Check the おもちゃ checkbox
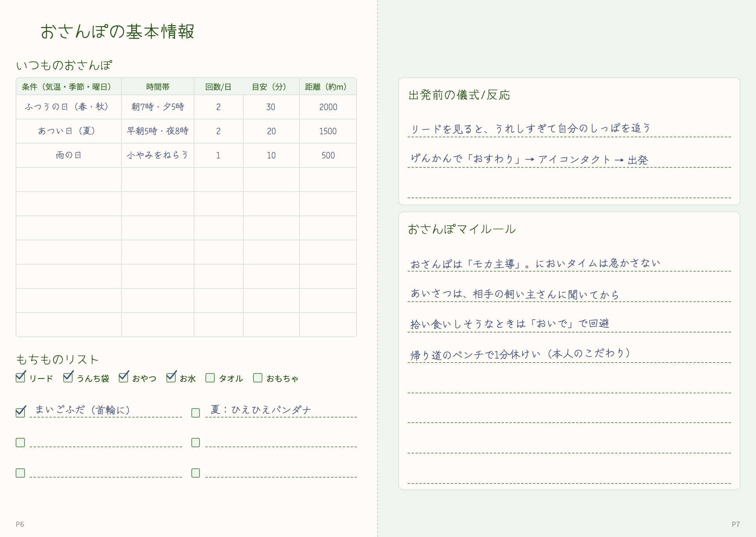Image resolution: width=756 pixels, height=537 pixels. point(258,378)
